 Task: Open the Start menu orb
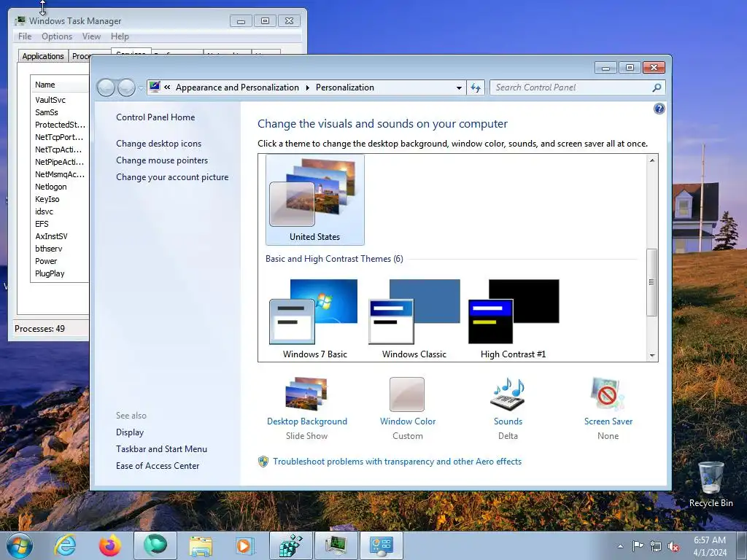20,545
